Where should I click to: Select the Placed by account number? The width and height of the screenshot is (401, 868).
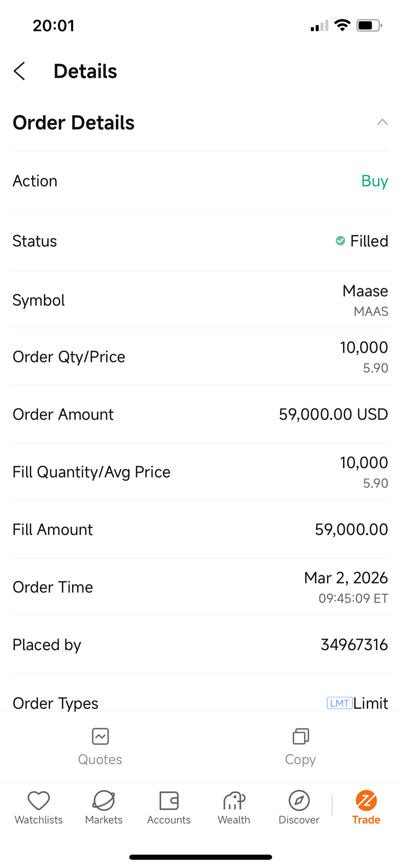[354, 645]
